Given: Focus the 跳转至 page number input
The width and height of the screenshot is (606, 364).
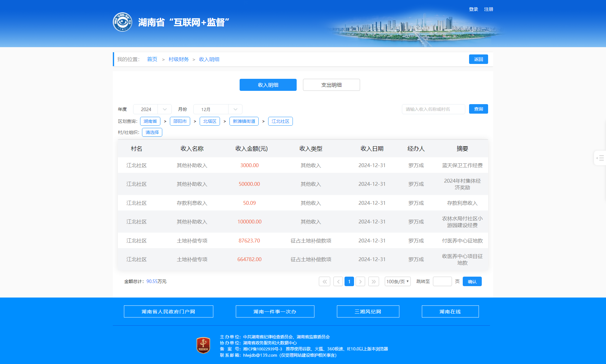Looking at the screenshot, I should pyautogui.click(x=442, y=281).
